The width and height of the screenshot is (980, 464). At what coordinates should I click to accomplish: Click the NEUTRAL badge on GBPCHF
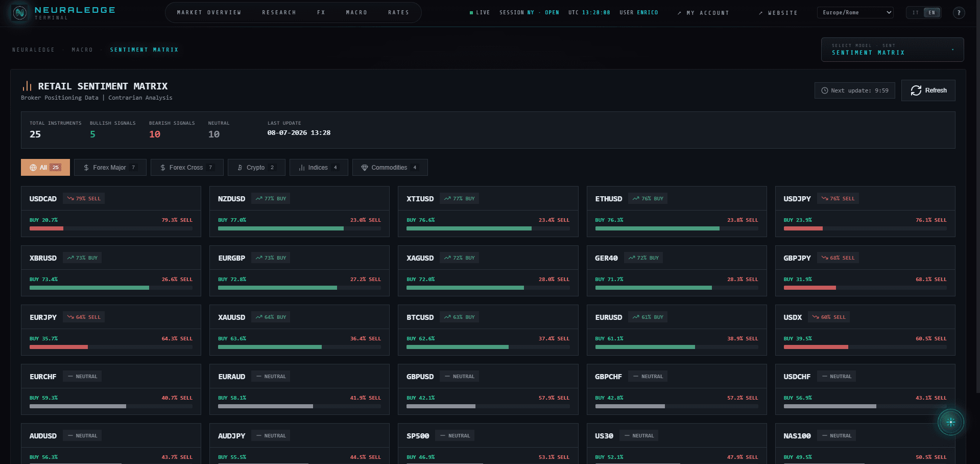coord(648,376)
